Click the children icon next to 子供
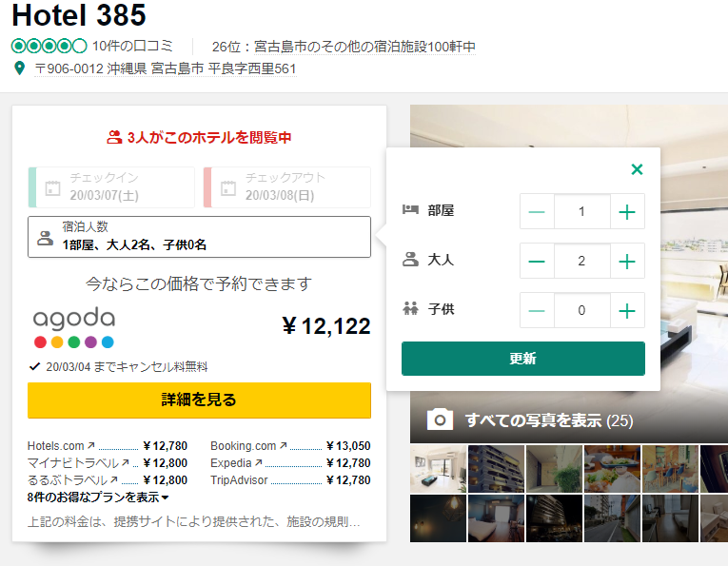The height and width of the screenshot is (566, 728). click(410, 308)
